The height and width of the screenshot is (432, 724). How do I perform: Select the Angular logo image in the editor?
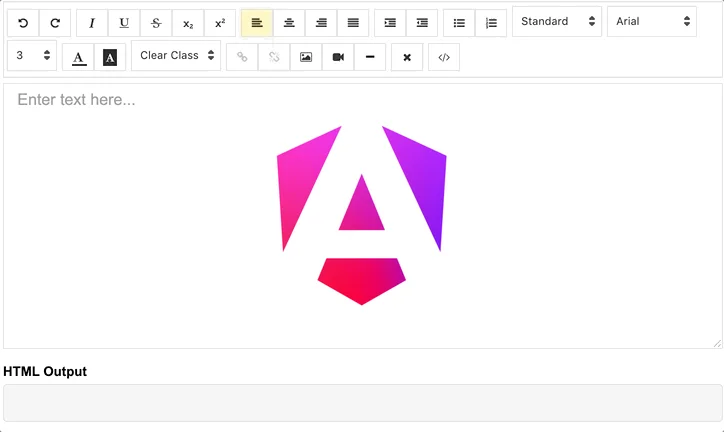pos(362,215)
